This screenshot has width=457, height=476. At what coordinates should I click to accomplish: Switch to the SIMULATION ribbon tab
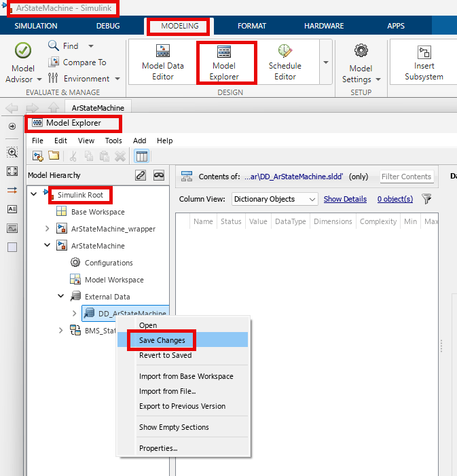[x=36, y=26]
